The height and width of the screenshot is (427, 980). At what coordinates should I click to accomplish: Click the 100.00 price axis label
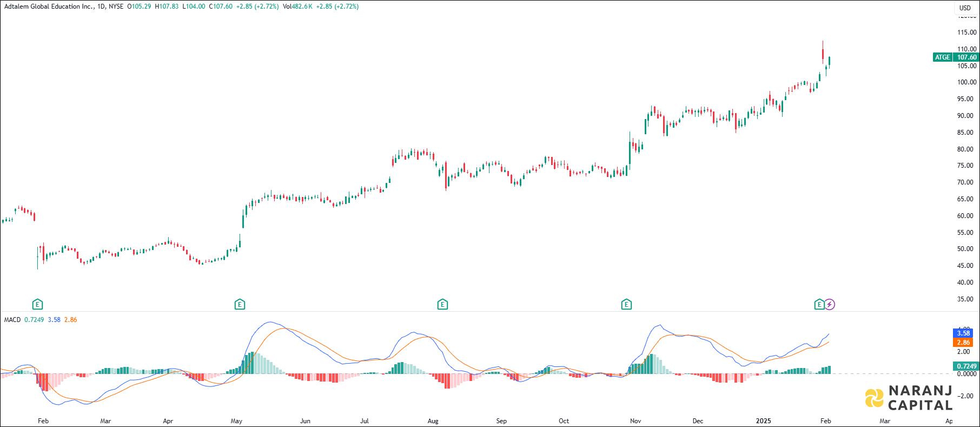(967, 82)
